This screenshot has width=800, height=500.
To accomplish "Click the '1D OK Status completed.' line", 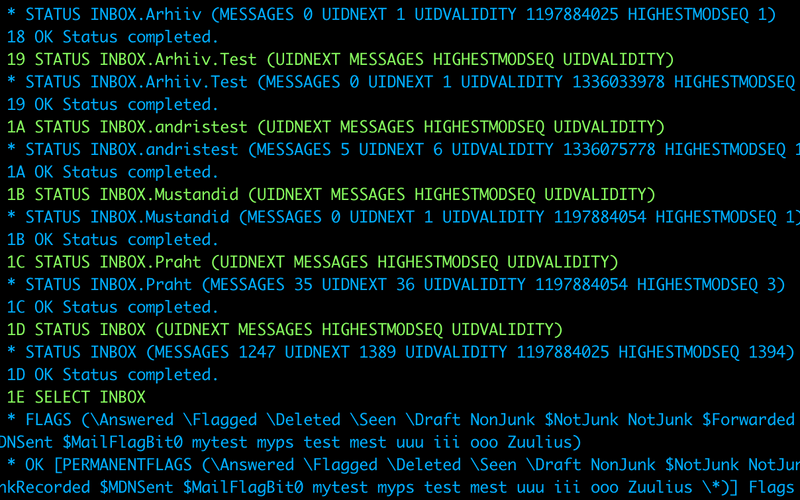I will 113,374.
